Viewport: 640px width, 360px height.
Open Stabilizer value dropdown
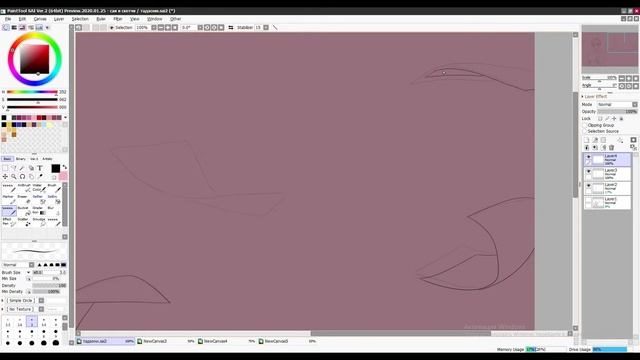[x=266, y=27]
